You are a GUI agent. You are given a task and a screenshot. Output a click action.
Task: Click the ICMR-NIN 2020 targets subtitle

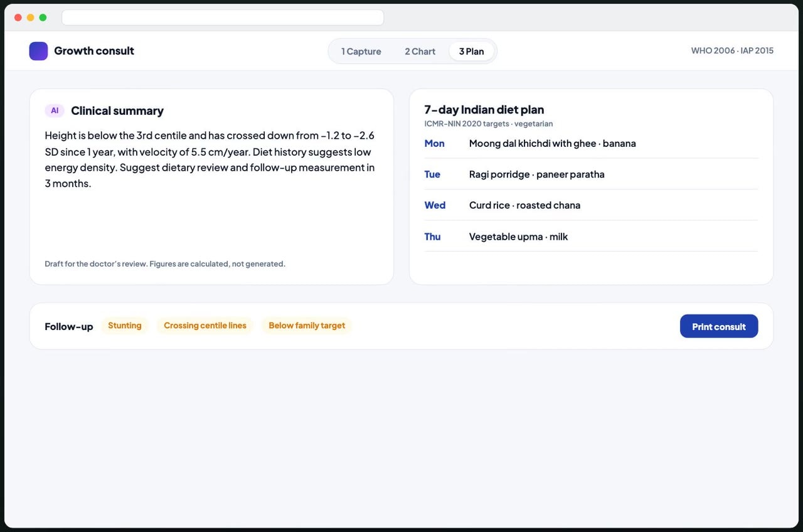pos(489,124)
